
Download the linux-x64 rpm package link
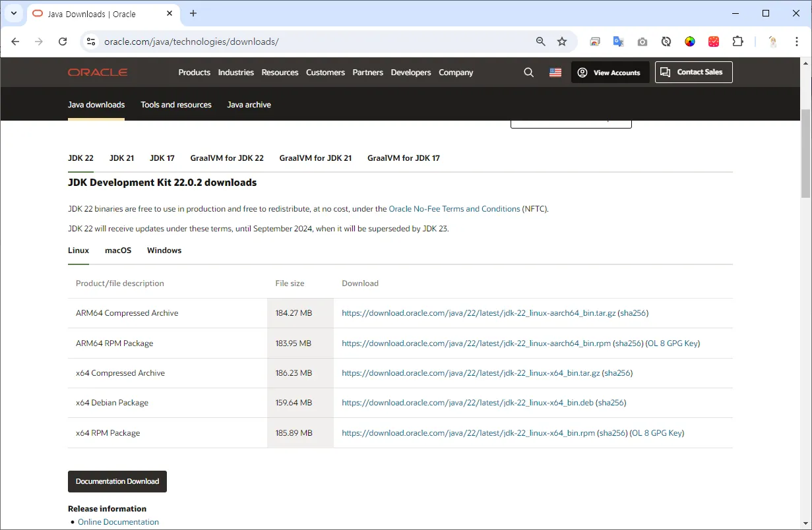pyautogui.click(x=468, y=433)
